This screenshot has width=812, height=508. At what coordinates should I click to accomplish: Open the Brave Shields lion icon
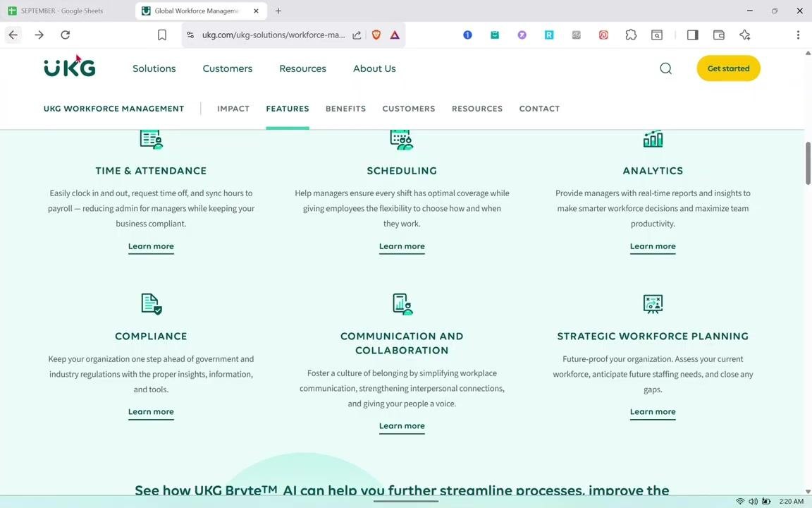(376, 35)
